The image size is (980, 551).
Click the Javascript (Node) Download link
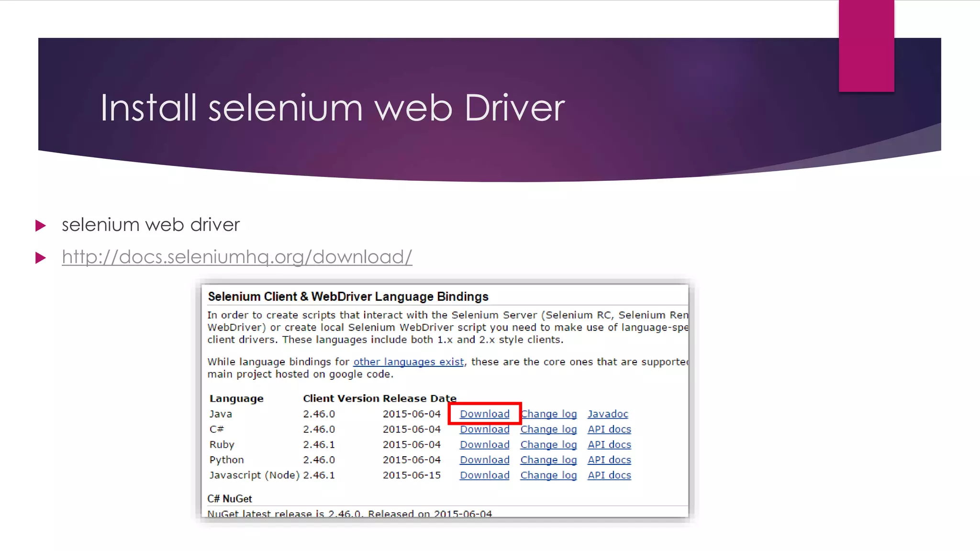(x=484, y=475)
